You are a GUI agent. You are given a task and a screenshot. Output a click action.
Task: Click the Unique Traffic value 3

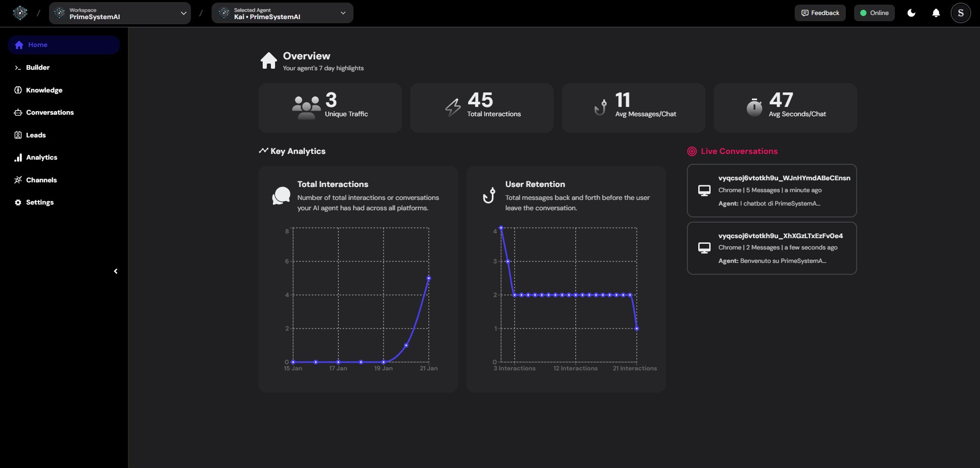331,100
